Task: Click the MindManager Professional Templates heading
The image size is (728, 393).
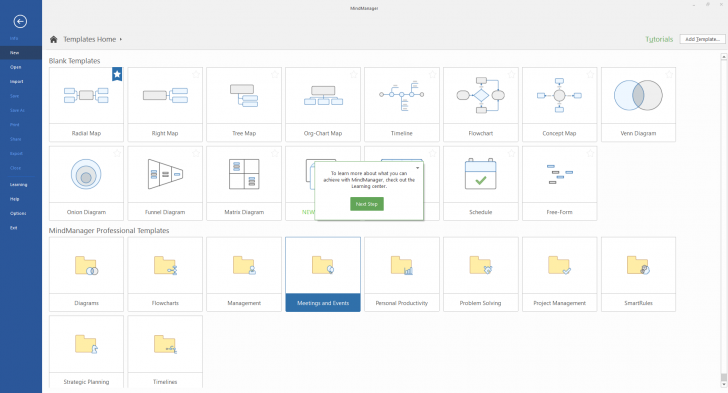Action: (109, 230)
